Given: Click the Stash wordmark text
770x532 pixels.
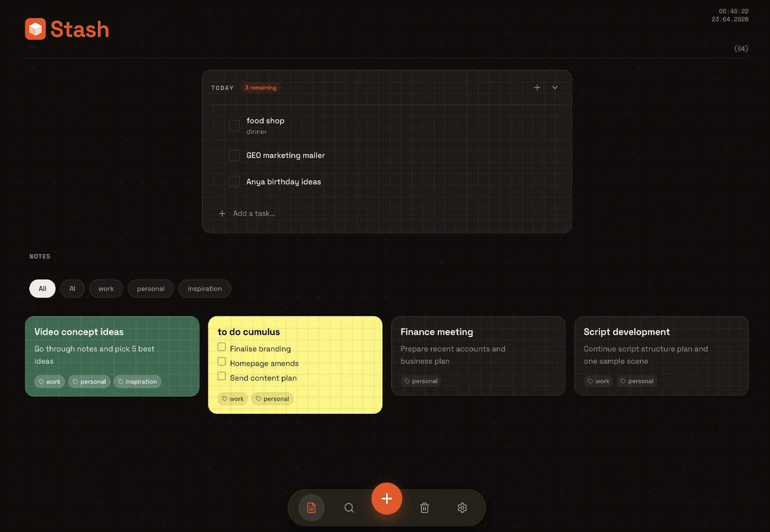Looking at the screenshot, I should click(x=80, y=29).
